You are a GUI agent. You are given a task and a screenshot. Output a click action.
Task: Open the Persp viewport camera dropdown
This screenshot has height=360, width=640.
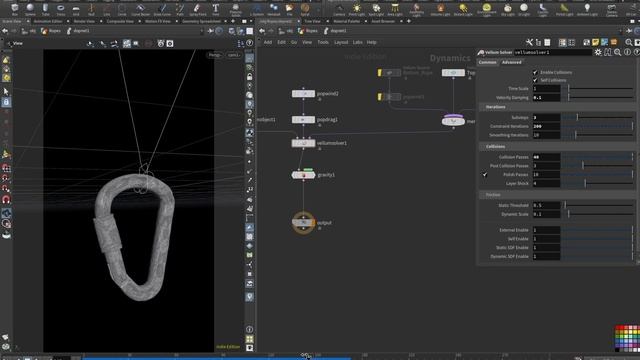[215, 55]
